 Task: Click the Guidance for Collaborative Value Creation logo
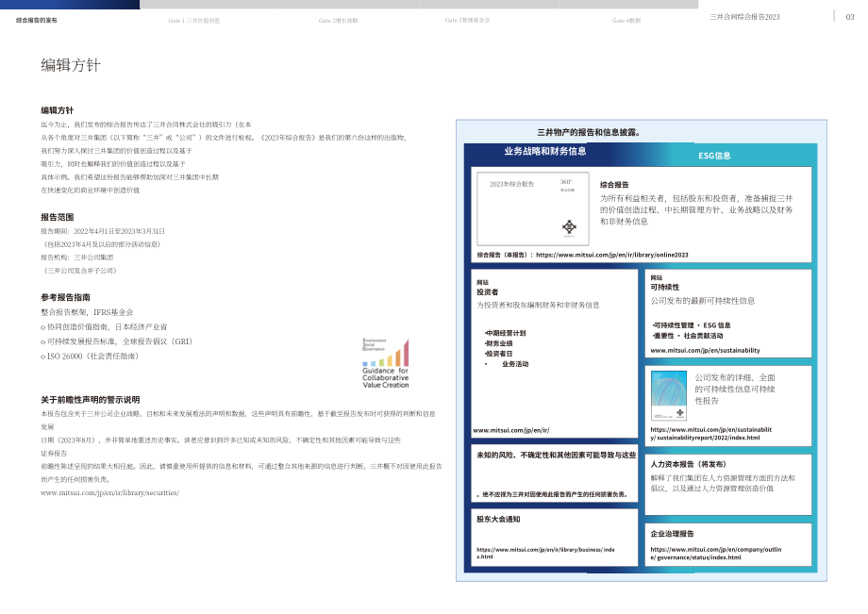pos(386,363)
